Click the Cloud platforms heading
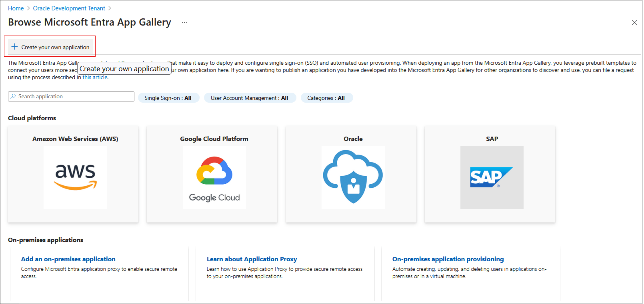The width and height of the screenshot is (644, 304). pyautogui.click(x=32, y=118)
